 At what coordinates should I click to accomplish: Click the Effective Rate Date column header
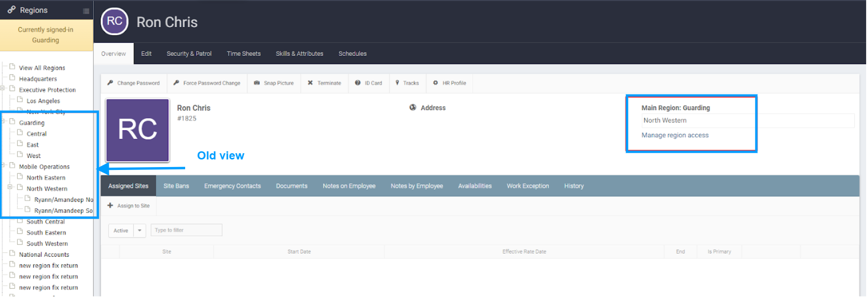click(x=524, y=252)
